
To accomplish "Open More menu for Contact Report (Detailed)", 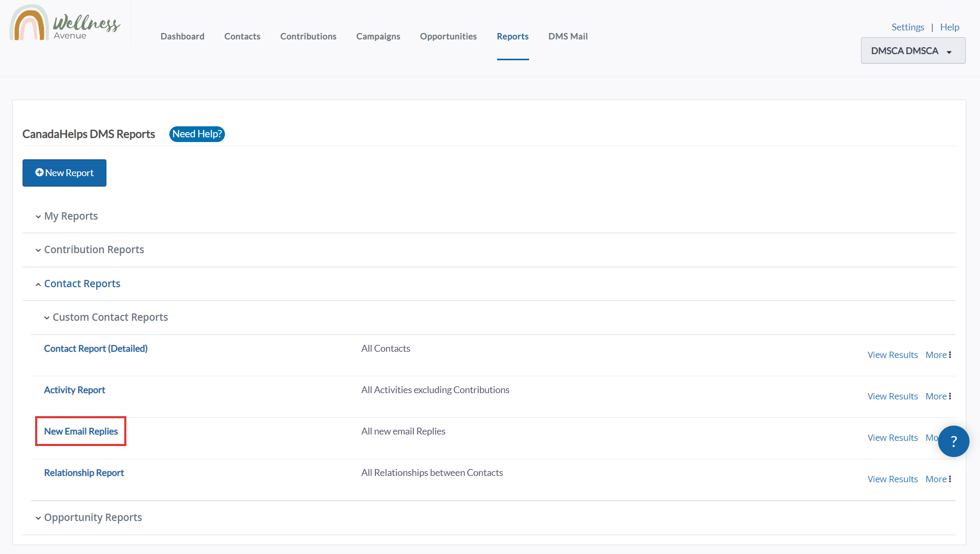I will point(939,355).
